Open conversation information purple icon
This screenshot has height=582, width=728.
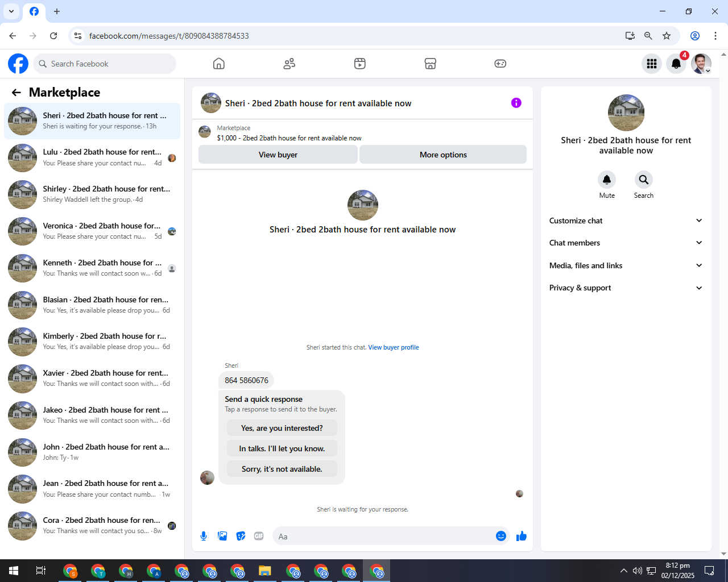516,103
